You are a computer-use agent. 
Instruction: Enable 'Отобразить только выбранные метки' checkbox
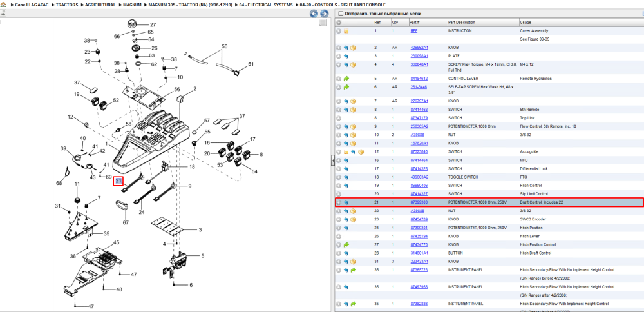pyautogui.click(x=340, y=14)
